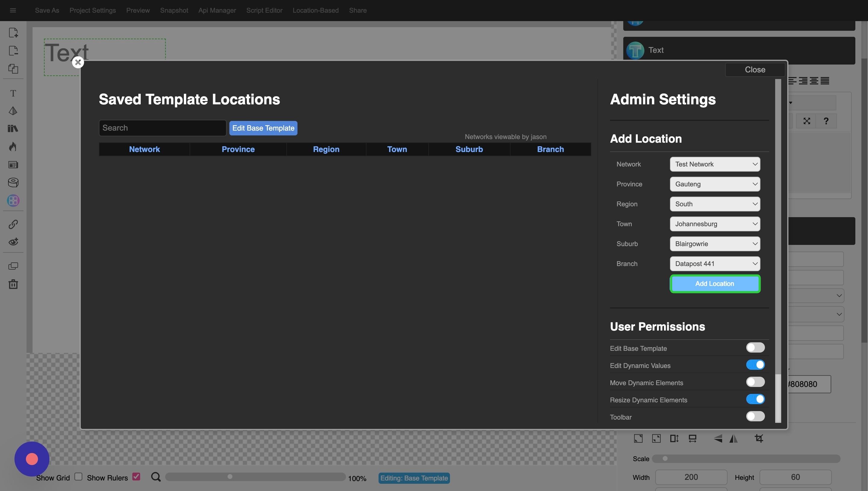The image size is (868, 491).
Task: Open the library books icon
Action: click(x=13, y=128)
